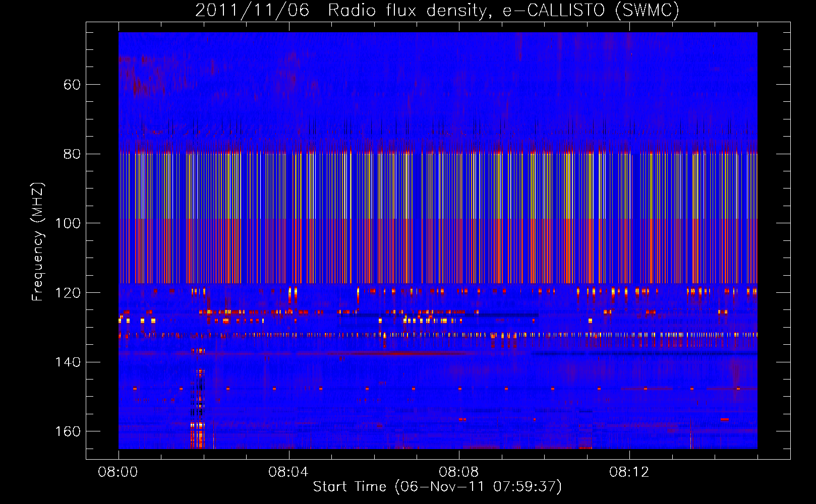Select the 120 frequency tick label
Viewport: 816px width, 504px height.
(x=68, y=293)
